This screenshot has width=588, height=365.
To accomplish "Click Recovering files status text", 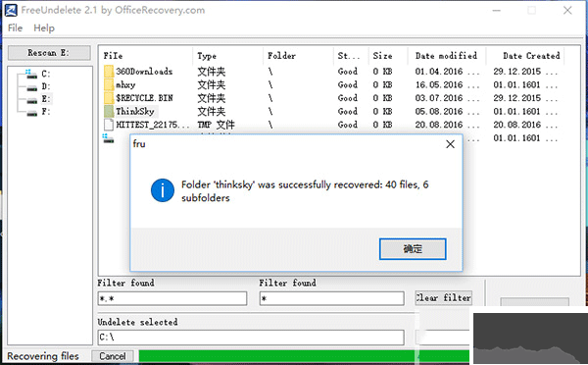I will (x=43, y=356).
